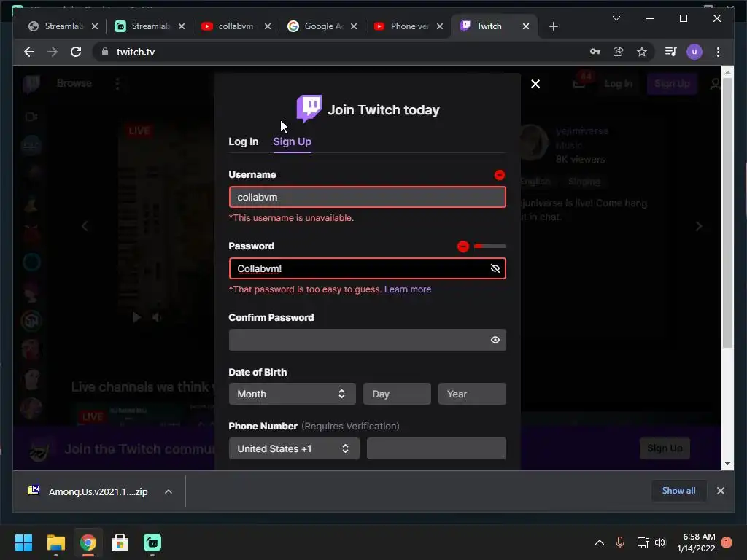Close the Twitch browser tab
The image size is (747, 560).
tap(526, 26)
